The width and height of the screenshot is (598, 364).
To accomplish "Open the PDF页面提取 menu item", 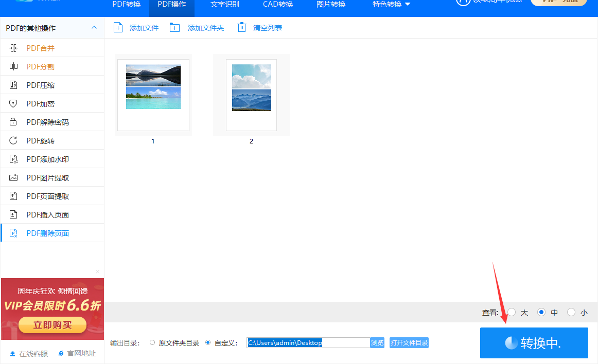I will point(52,196).
